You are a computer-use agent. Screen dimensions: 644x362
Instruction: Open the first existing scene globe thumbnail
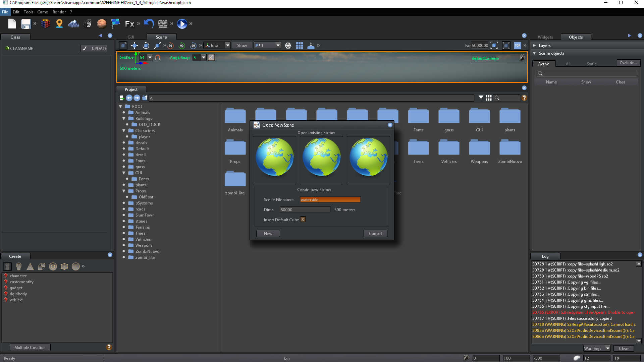[274, 161]
